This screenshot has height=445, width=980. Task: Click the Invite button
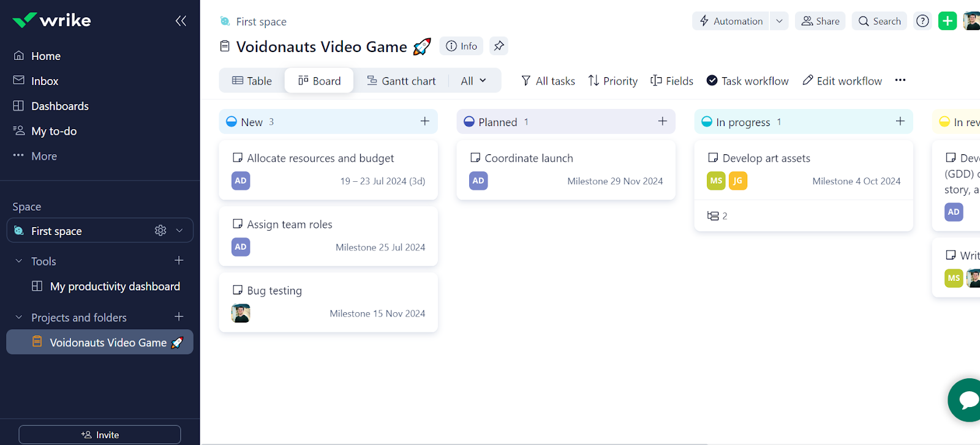click(100, 435)
